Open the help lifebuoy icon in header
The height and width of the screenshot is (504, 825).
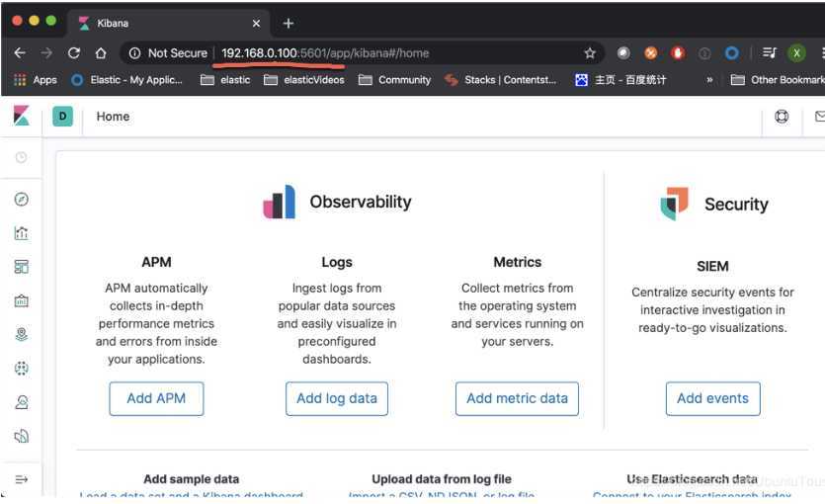(782, 117)
